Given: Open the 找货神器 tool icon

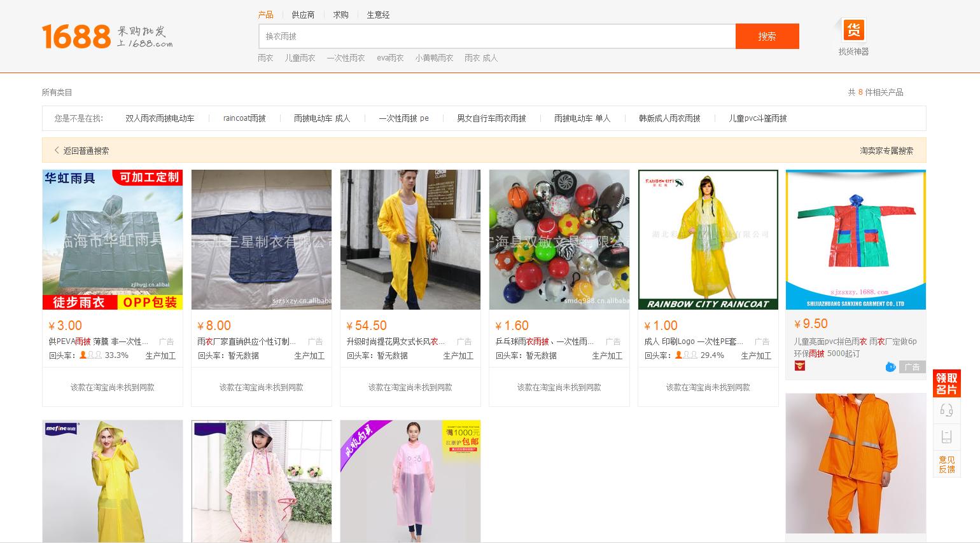Looking at the screenshot, I should pyautogui.click(x=853, y=30).
